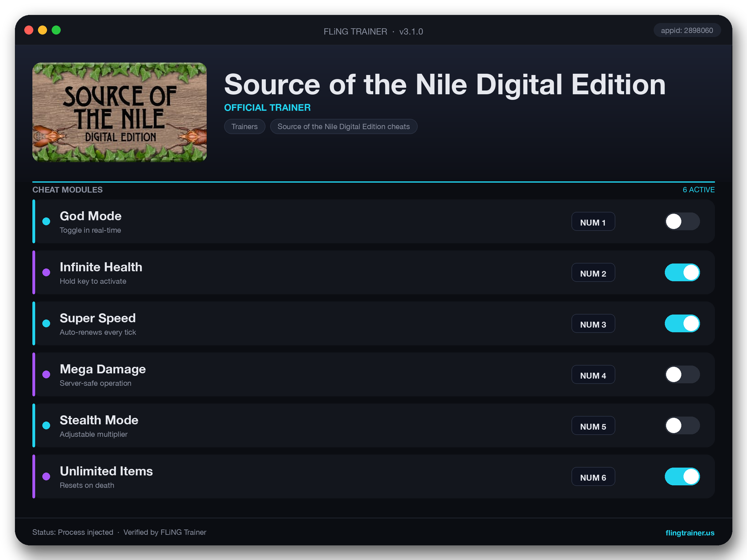747x560 pixels.
Task: Click 'Status: Process injected' in footer
Action: pos(73,532)
